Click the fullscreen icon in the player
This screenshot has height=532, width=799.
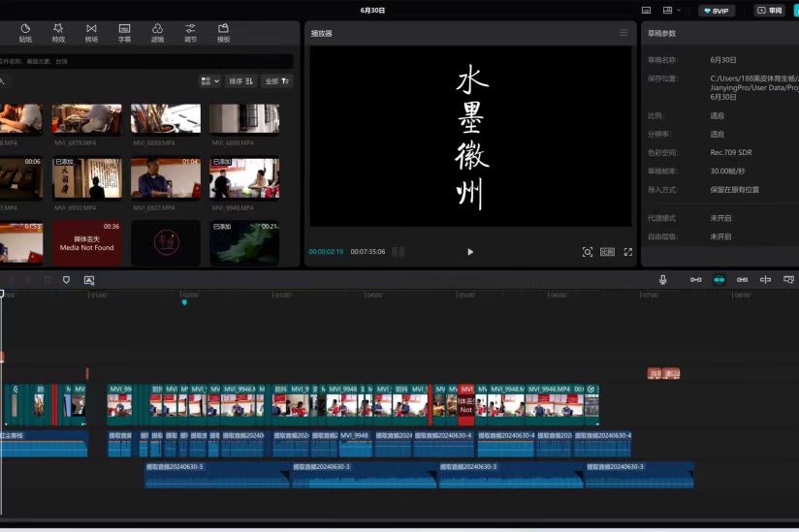tap(628, 252)
